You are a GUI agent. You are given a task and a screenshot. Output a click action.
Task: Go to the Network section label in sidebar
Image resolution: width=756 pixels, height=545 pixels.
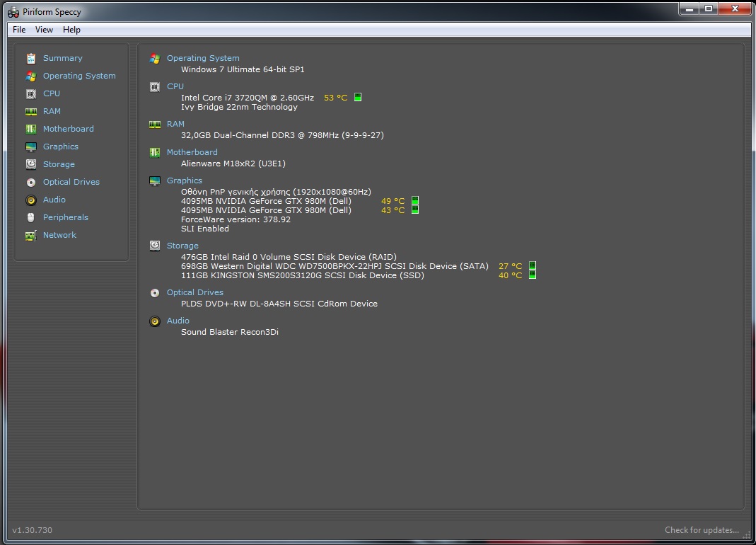click(60, 235)
